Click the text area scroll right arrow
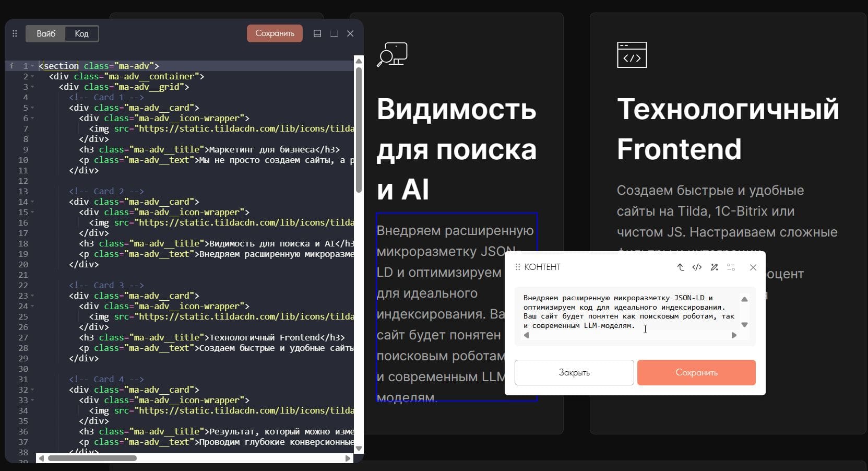 coord(734,335)
